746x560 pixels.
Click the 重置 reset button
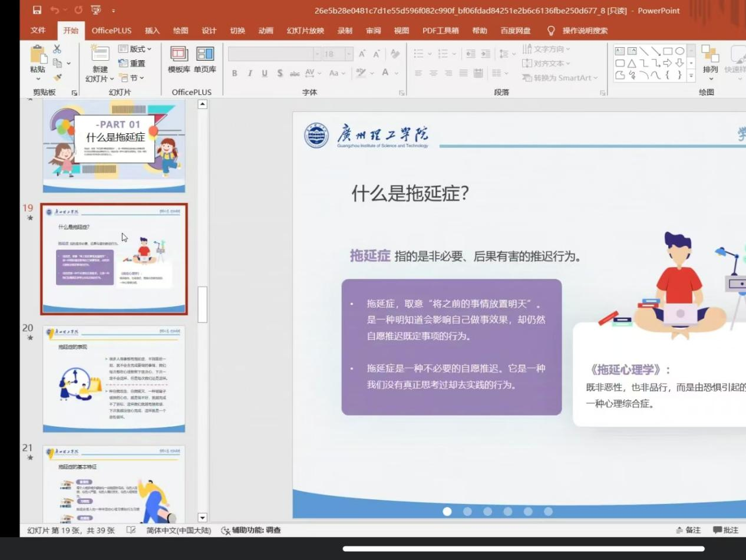(x=132, y=63)
